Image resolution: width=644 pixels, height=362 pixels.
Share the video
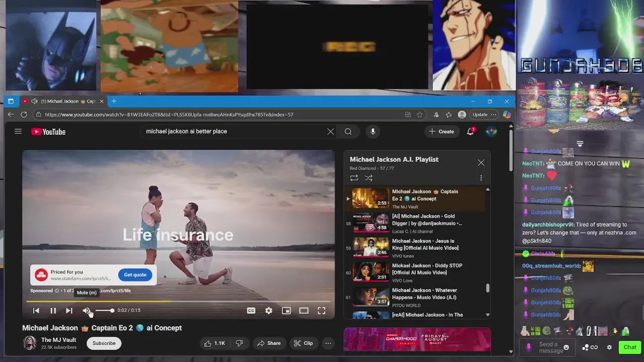pyautogui.click(x=269, y=343)
